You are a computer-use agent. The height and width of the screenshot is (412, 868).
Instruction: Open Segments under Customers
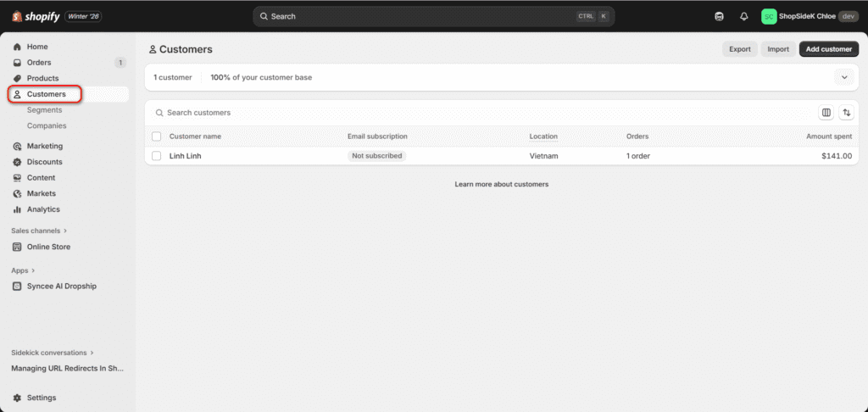(44, 110)
